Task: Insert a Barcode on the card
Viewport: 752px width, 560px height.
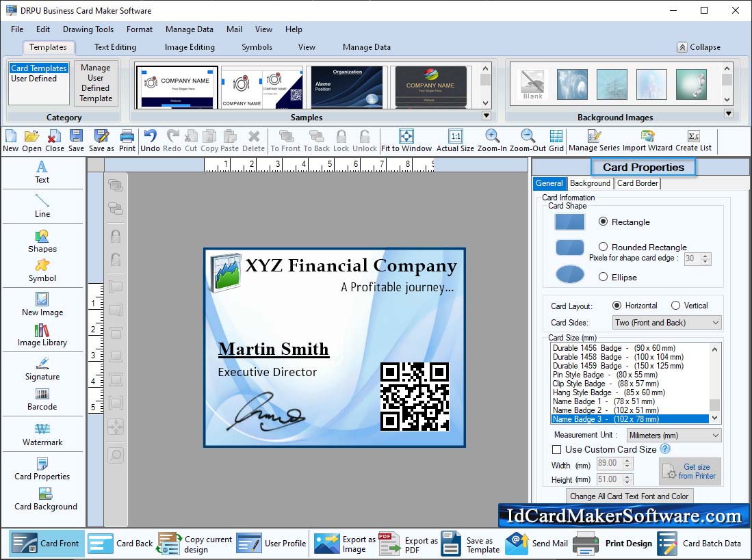Action: coord(42,399)
